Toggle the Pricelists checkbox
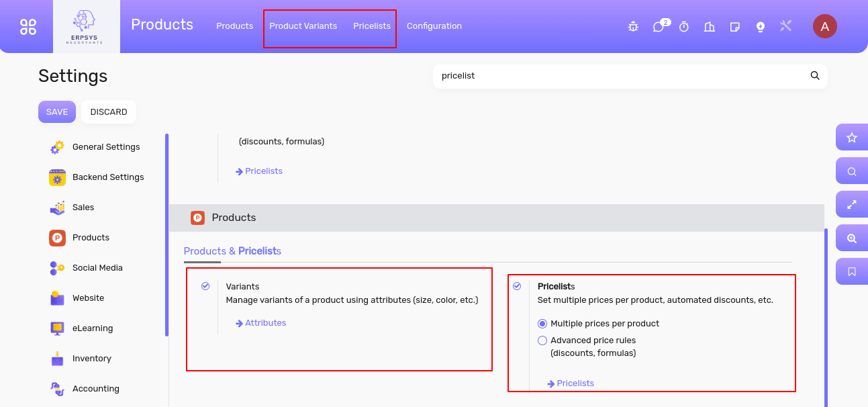The width and height of the screenshot is (868, 407). (x=517, y=286)
